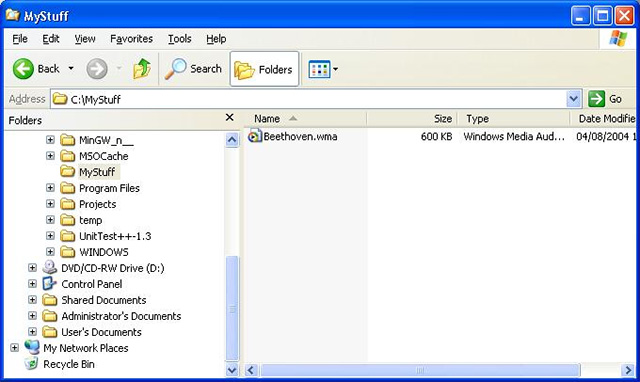Screen dimensions: 640x382
Task: Click the Windows Media Aud... type cell
Action: click(514, 136)
